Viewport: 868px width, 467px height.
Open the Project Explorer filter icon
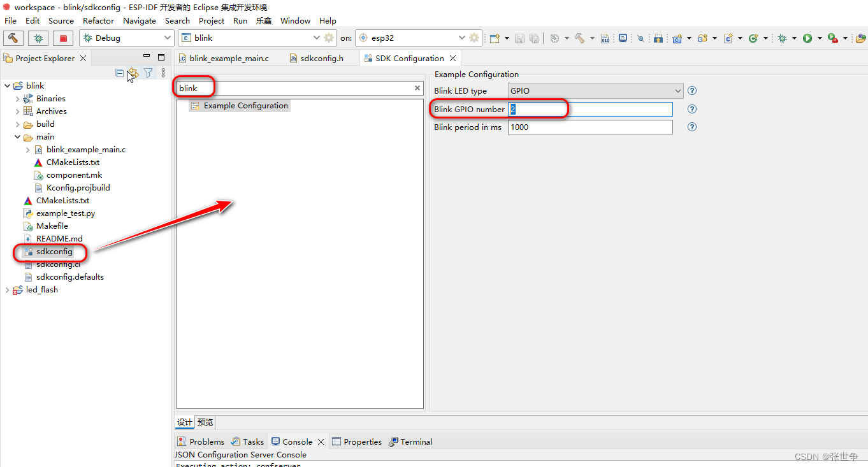[148, 73]
